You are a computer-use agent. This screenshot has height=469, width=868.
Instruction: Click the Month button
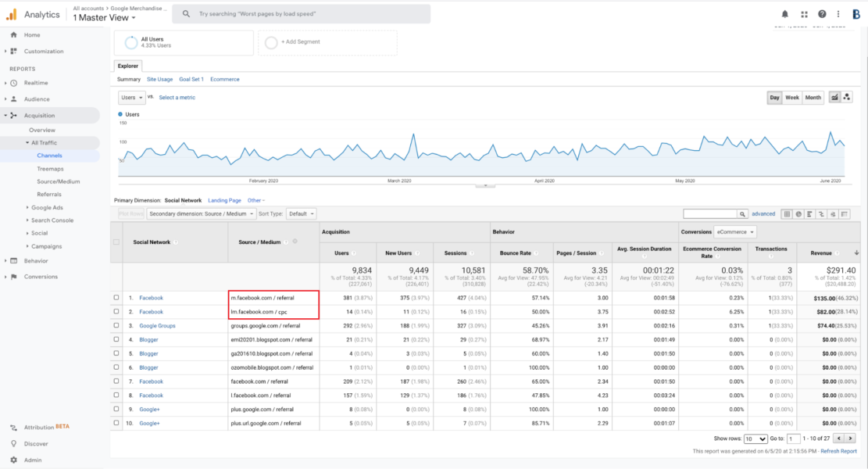coord(813,98)
